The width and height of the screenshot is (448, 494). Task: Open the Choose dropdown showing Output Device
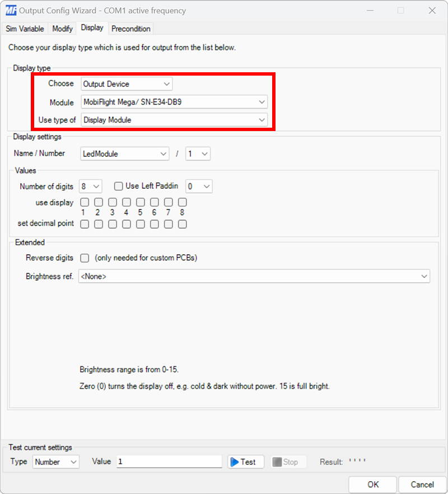click(166, 83)
